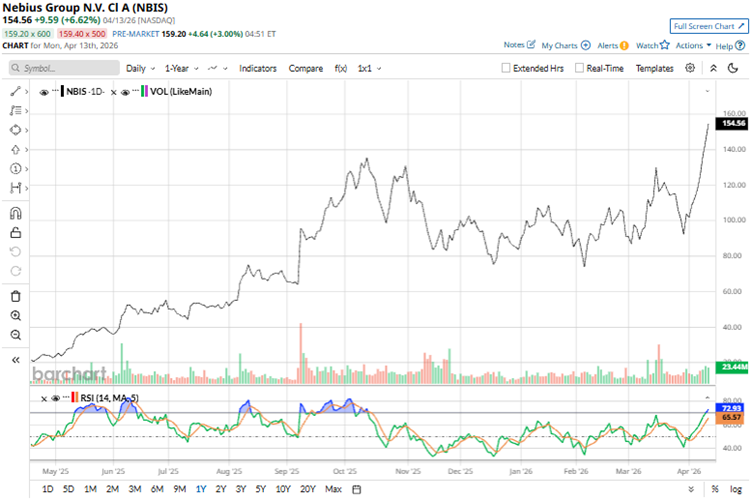Enable the Real-Time checkbox

pyautogui.click(x=579, y=68)
